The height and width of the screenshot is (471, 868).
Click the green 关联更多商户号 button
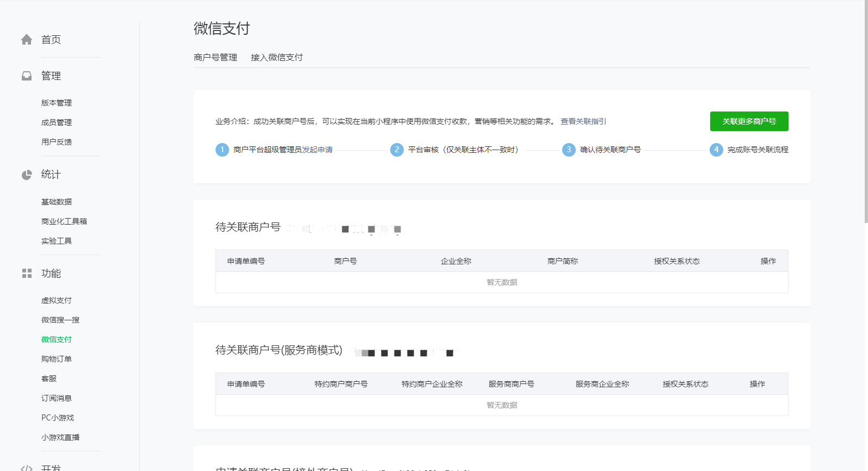click(749, 121)
